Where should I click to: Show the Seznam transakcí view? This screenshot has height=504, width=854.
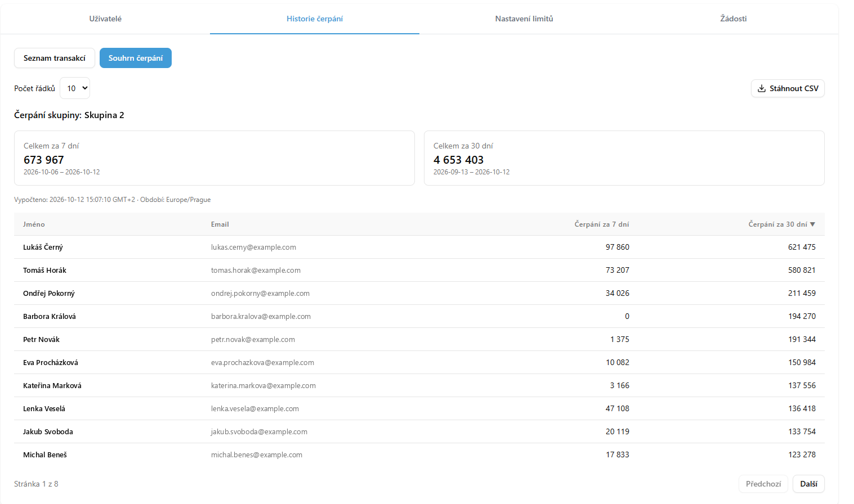click(55, 58)
